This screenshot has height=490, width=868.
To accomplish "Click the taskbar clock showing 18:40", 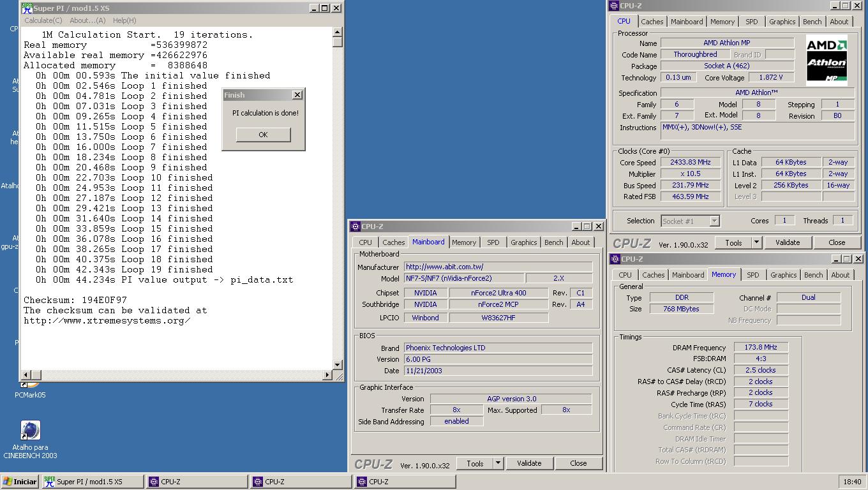I will click(851, 482).
